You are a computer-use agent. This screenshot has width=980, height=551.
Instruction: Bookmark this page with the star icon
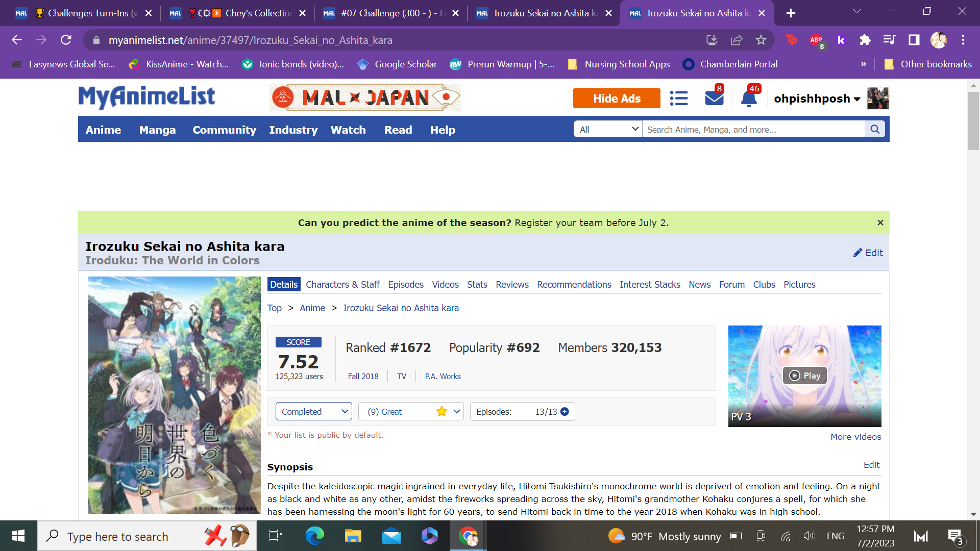[761, 40]
